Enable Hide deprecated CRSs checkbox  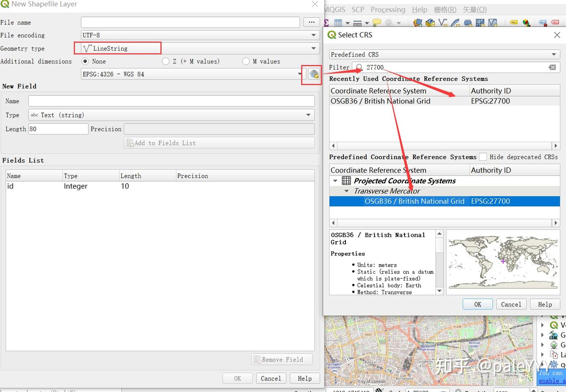483,157
